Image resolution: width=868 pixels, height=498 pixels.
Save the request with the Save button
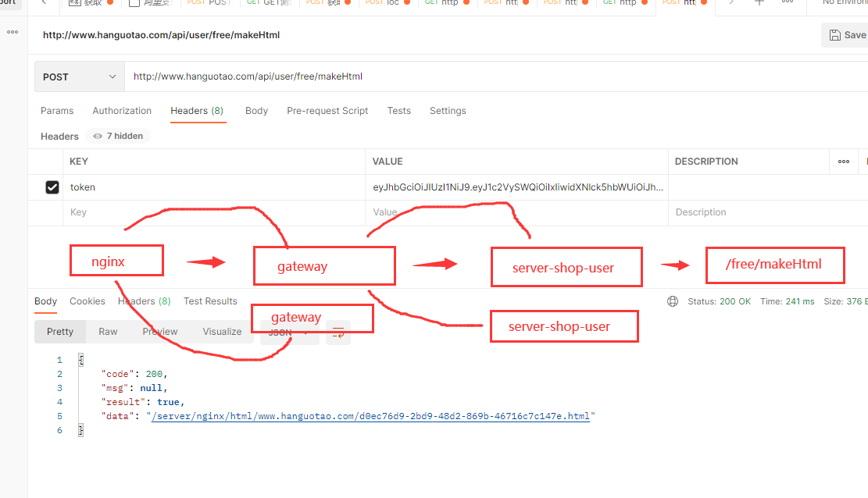(847, 35)
